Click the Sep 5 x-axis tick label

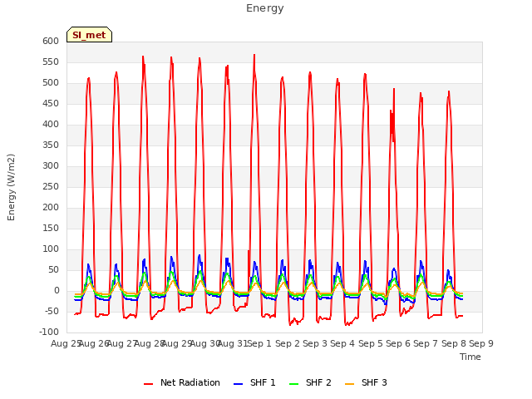click(371, 343)
